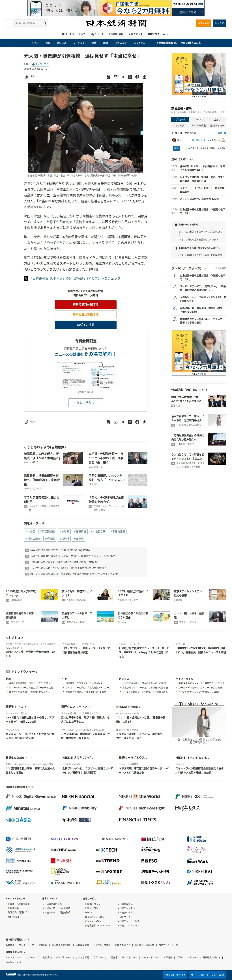Click the Facebook share icon above the photo
This screenshot has height=980, width=232.
137,77
